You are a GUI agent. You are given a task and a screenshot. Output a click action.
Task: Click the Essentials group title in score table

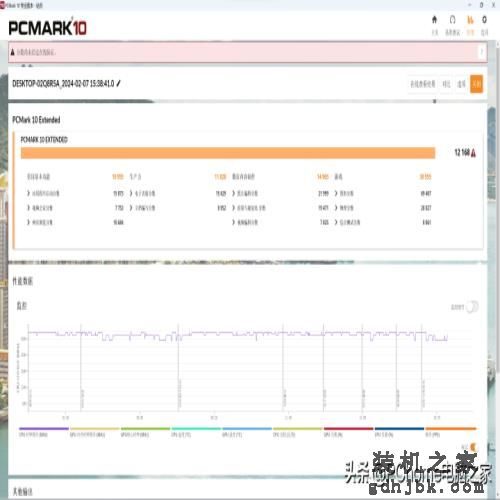(x=38, y=177)
